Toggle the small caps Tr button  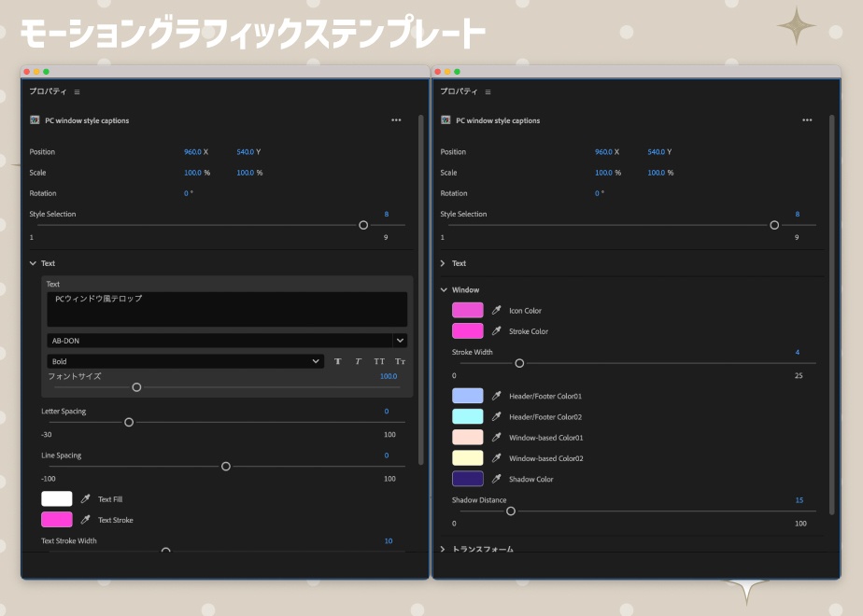click(400, 361)
